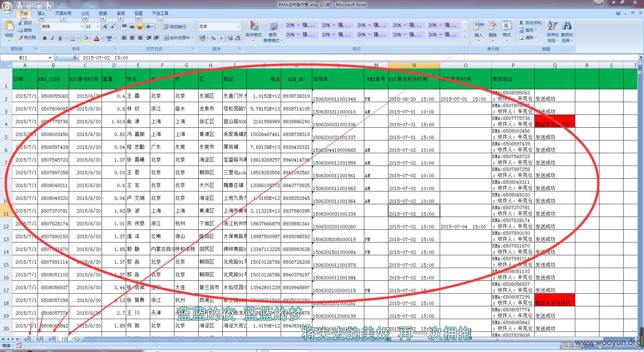The image size is (644, 352).
Task: Increase font size with the large A icon
Action: (x=105, y=27)
